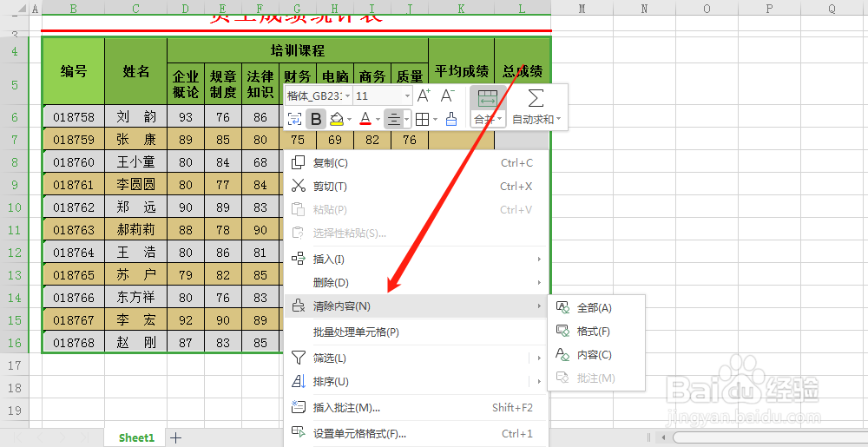Select row 10 header

click(14, 207)
